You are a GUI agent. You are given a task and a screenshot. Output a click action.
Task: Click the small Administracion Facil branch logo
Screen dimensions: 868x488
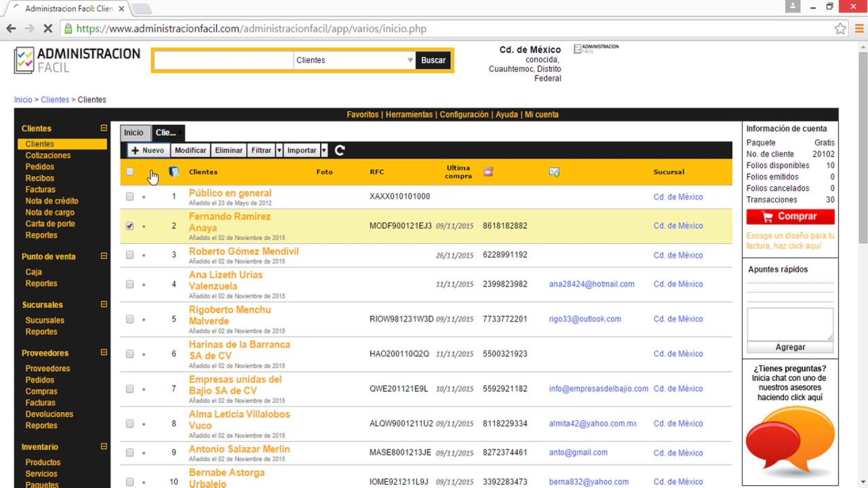pyautogui.click(x=596, y=49)
